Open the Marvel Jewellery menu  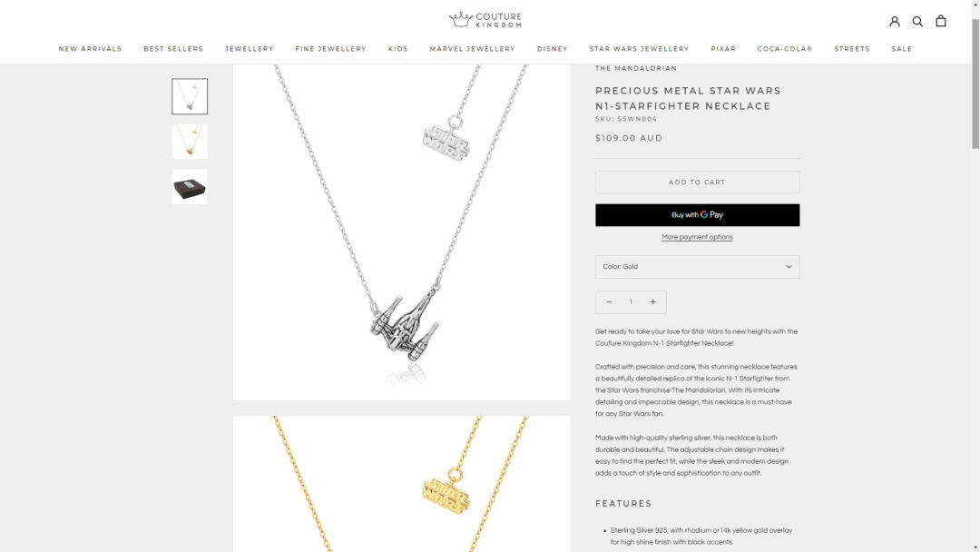pos(472,49)
